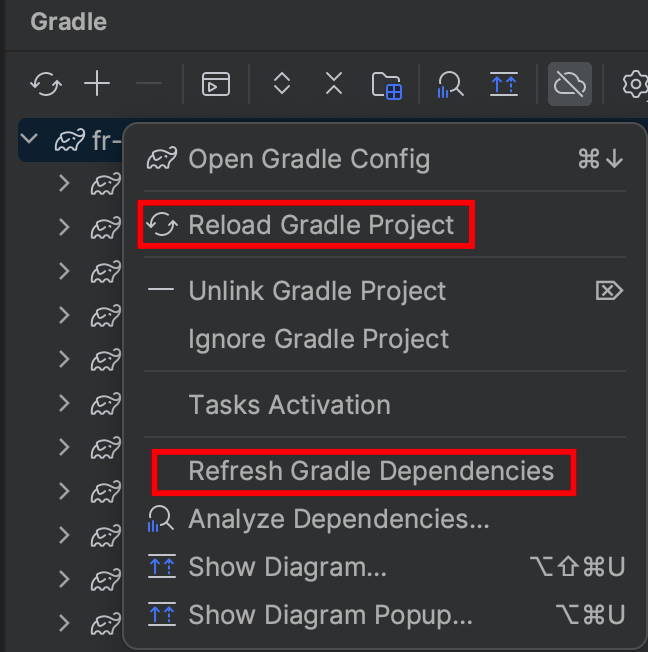Choose Refresh Gradle Dependencies option
The width and height of the screenshot is (648, 652).
tap(370, 471)
